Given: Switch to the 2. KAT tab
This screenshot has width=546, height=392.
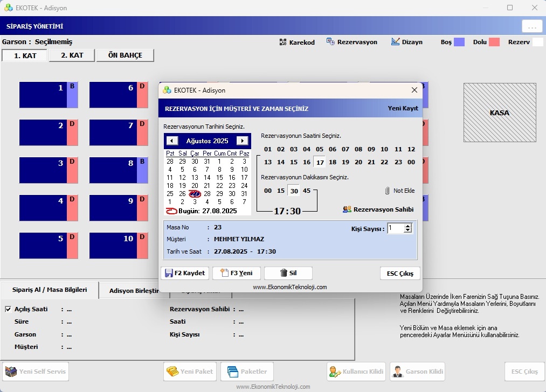Looking at the screenshot, I should 72,55.
